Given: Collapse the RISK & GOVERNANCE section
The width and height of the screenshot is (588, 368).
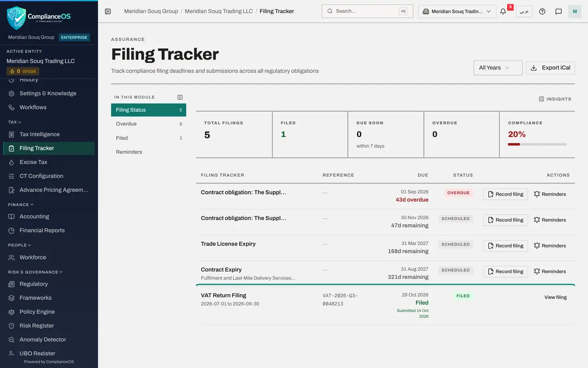Looking at the screenshot, I should click(x=35, y=272).
